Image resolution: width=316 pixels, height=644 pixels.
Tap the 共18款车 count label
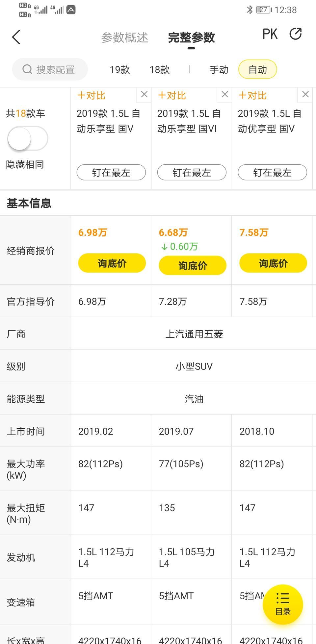click(x=25, y=113)
